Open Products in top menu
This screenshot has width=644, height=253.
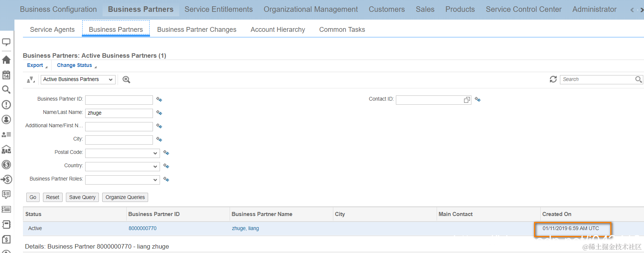point(460,9)
